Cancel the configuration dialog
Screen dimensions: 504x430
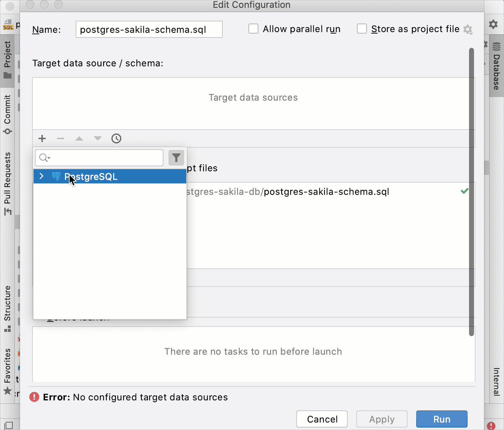coord(322,419)
